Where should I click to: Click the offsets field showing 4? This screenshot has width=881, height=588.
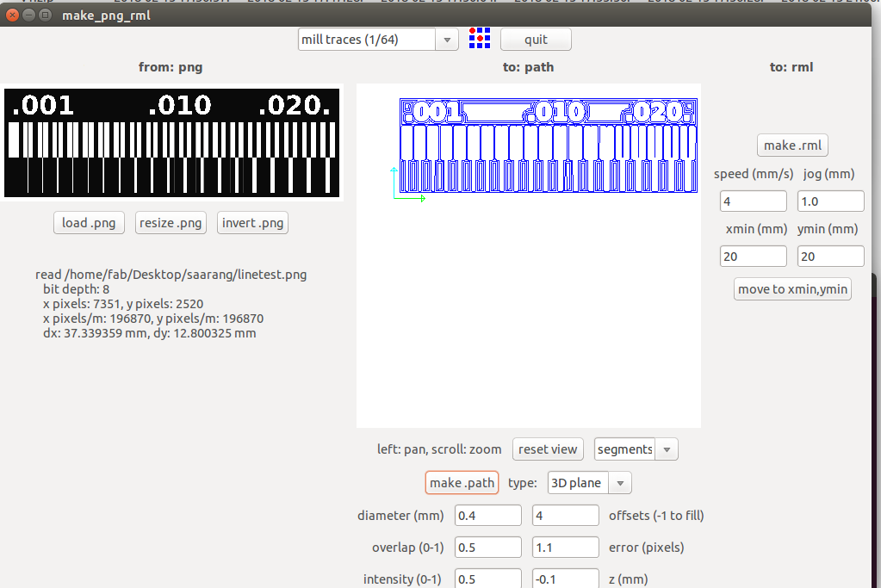[565, 516]
